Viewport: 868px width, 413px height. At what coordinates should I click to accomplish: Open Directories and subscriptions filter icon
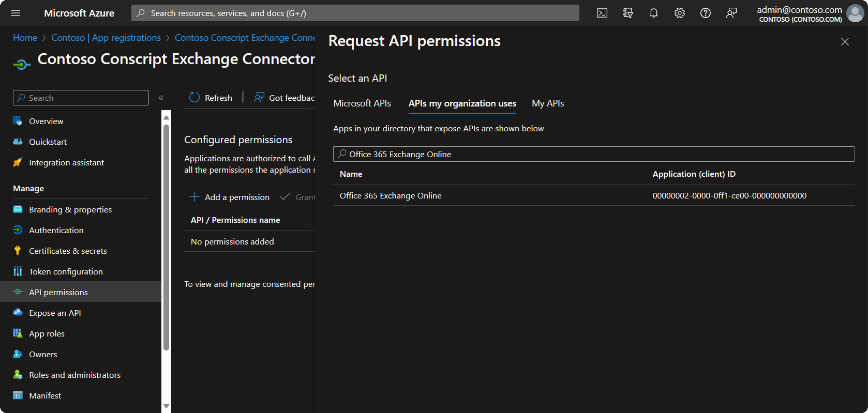point(628,13)
